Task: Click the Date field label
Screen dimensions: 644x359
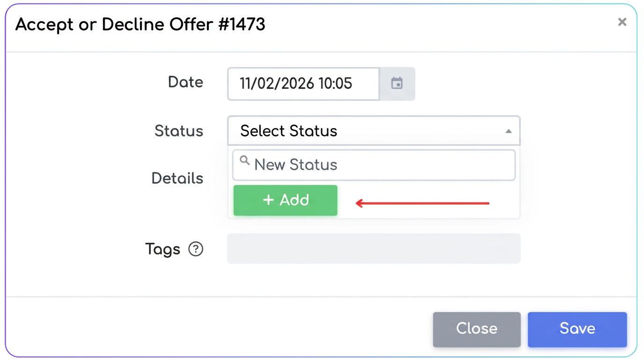Action: [x=185, y=82]
